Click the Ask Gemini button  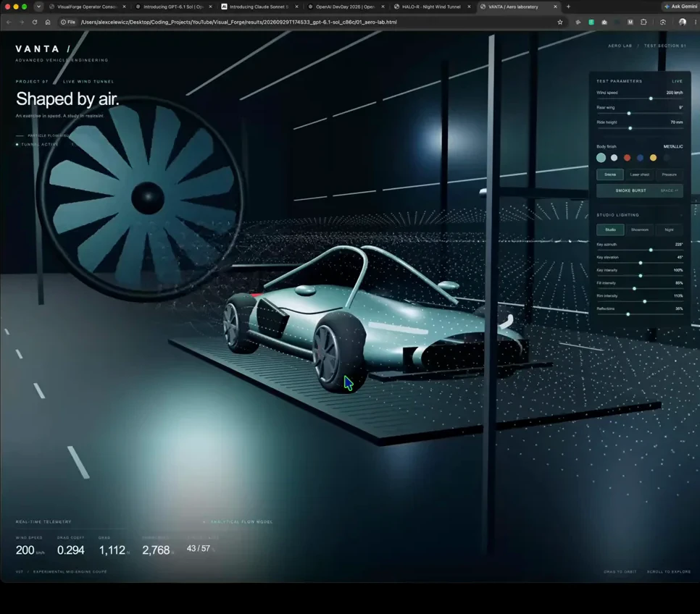tap(680, 7)
